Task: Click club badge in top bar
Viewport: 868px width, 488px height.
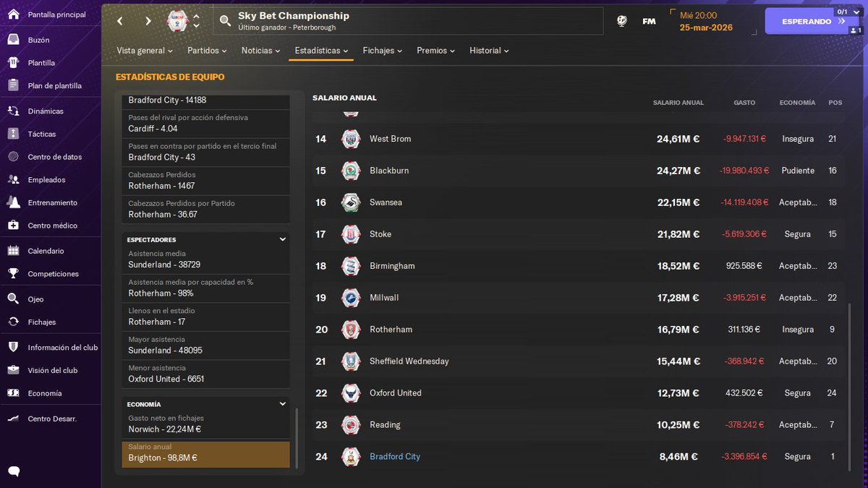Action: tap(176, 21)
